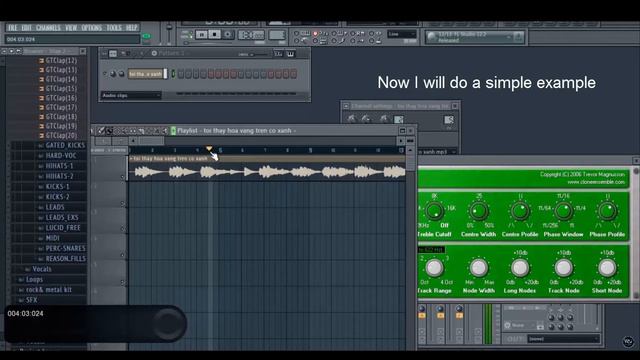Open the Audio clips filter dropdown
The width and height of the screenshot is (640, 360).
click(x=131, y=96)
